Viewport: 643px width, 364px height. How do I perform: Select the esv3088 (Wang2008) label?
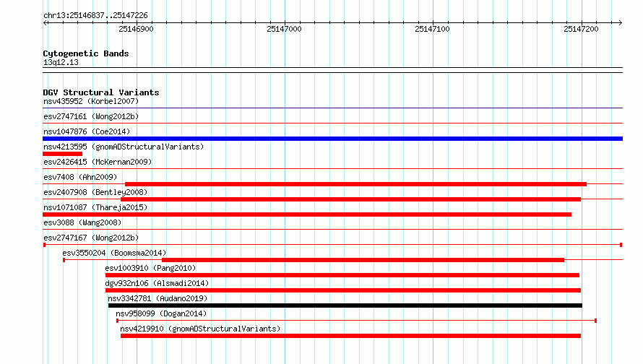pos(82,222)
